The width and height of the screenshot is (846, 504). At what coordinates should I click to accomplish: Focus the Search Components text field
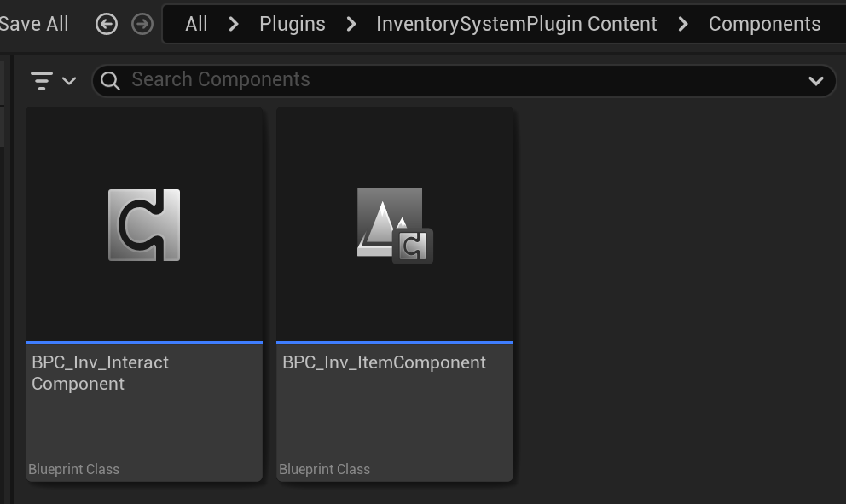pos(461,80)
